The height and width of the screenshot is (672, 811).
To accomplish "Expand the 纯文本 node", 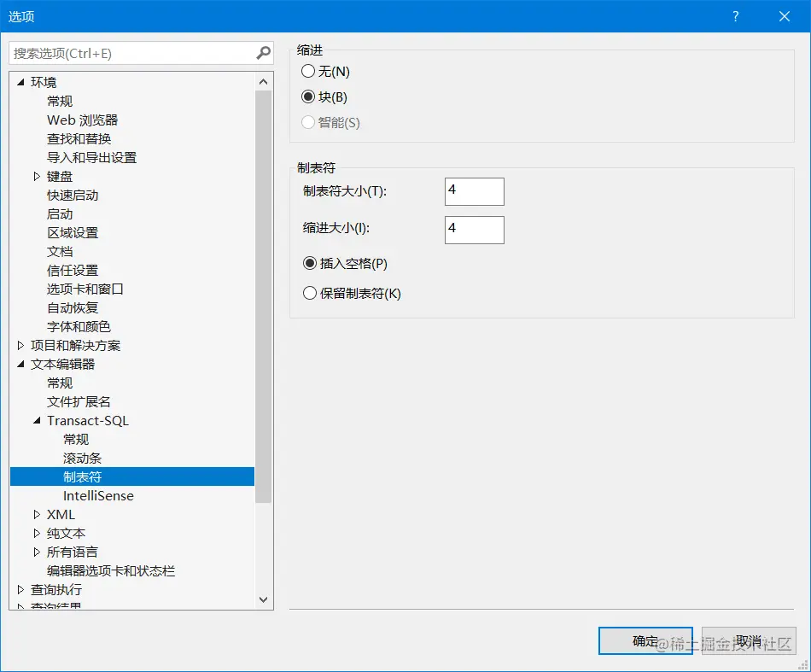I will click(x=36, y=533).
